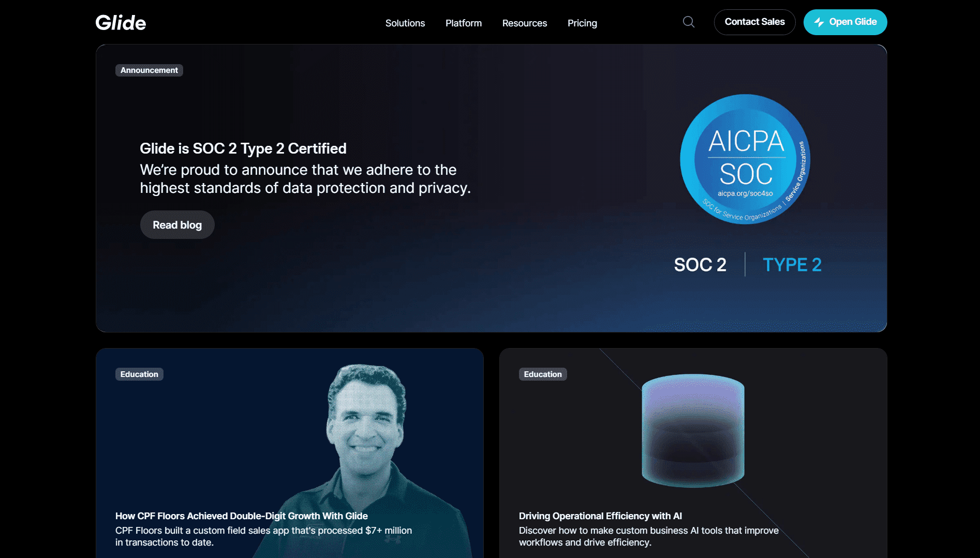Open the Platform menu
Screen dimensions: 980x558
[464, 23]
